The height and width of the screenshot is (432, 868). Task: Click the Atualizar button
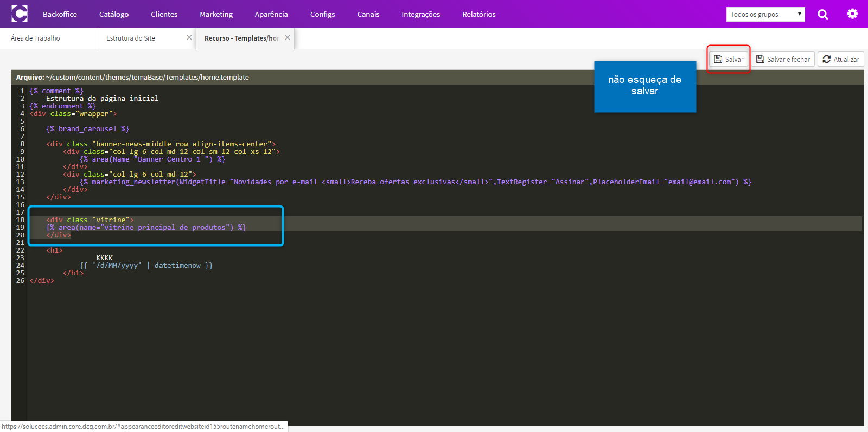pos(841,59)
